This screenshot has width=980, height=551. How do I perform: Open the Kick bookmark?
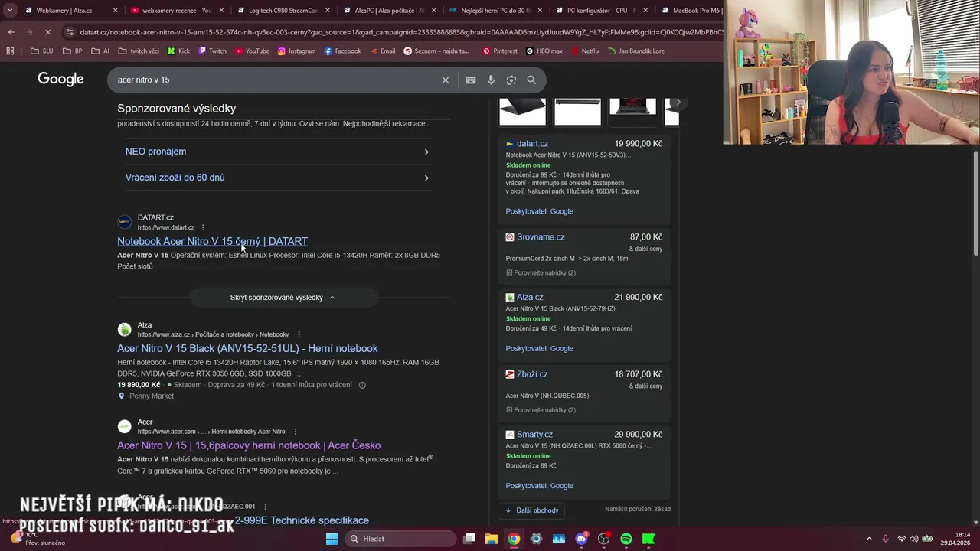click(x=178, y=51)
